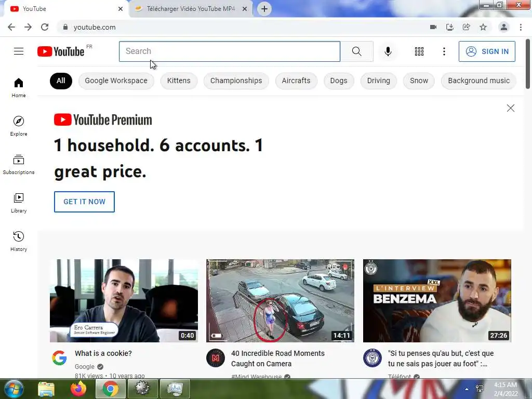The image size is (532, 399).
Task: Start voice search with the microphone
Action: pos(388,51)
